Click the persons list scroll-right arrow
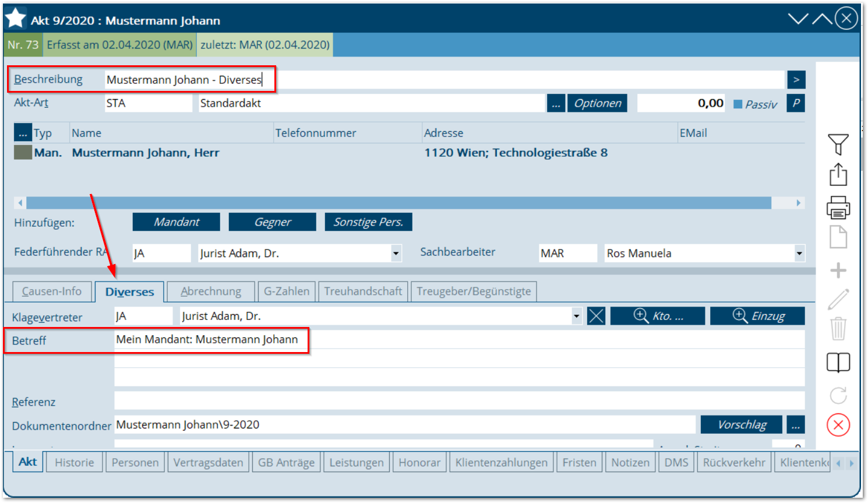 [x=799, y=203]
